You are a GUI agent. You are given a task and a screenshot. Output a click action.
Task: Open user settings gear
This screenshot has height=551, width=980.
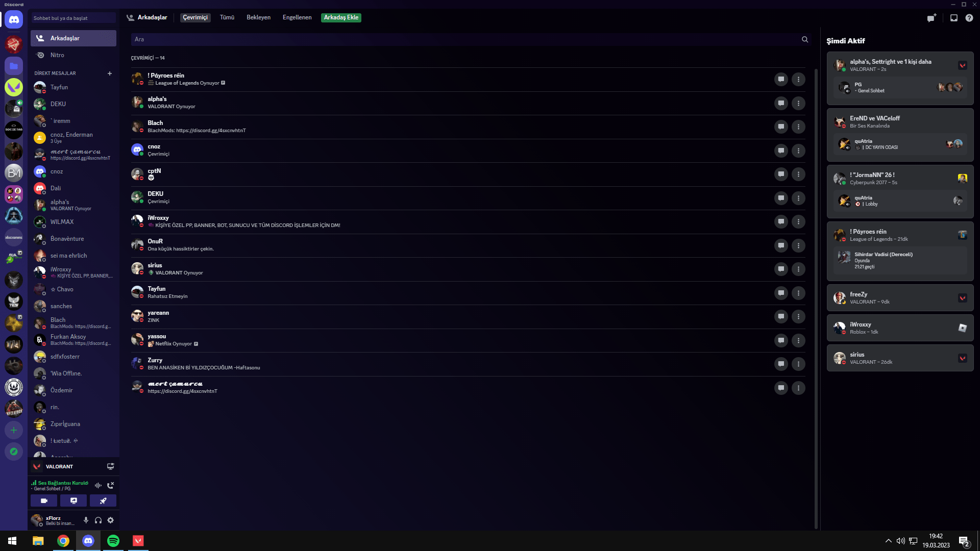tap(110, 520)
